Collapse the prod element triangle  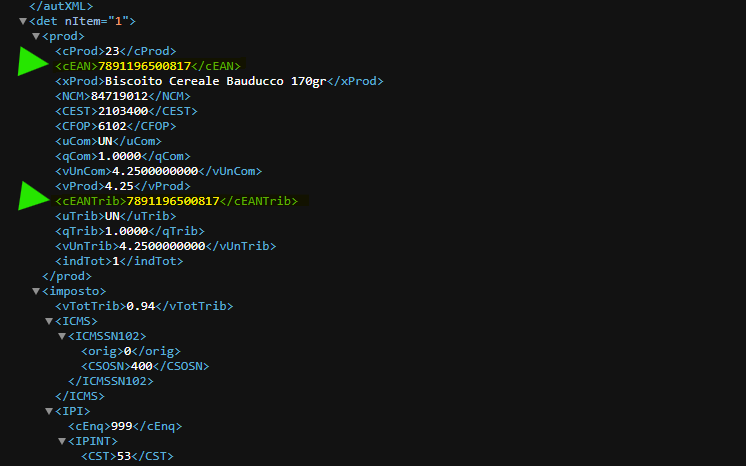(36, 36)
